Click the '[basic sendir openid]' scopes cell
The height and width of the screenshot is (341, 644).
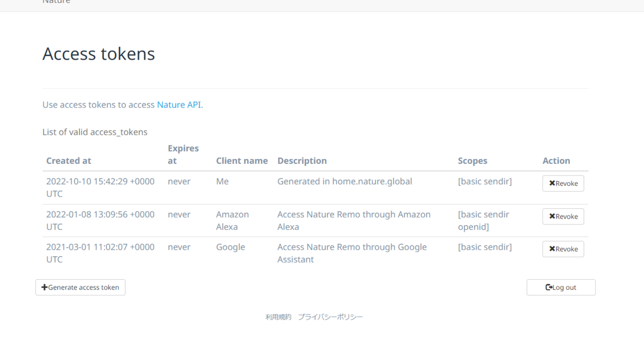[483, 220]
